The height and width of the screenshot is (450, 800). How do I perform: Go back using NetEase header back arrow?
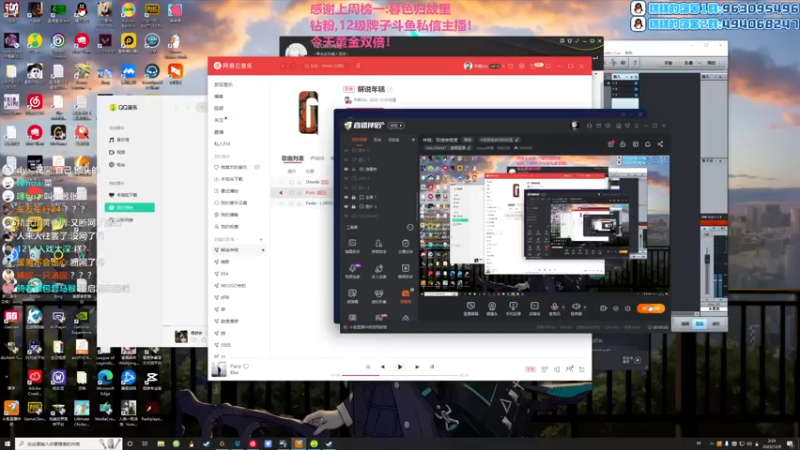(x=283, y=66)
